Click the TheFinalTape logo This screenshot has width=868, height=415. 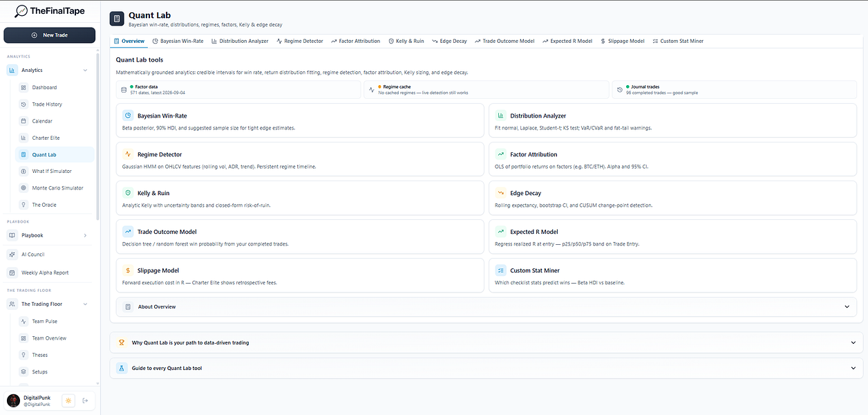click(x=50, y=11)
